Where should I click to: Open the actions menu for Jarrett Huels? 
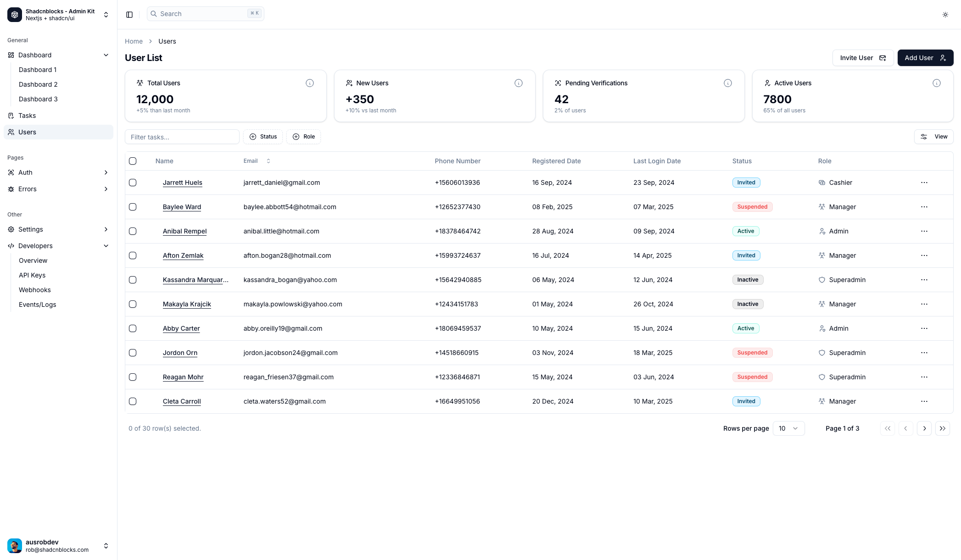pos(924,183)
